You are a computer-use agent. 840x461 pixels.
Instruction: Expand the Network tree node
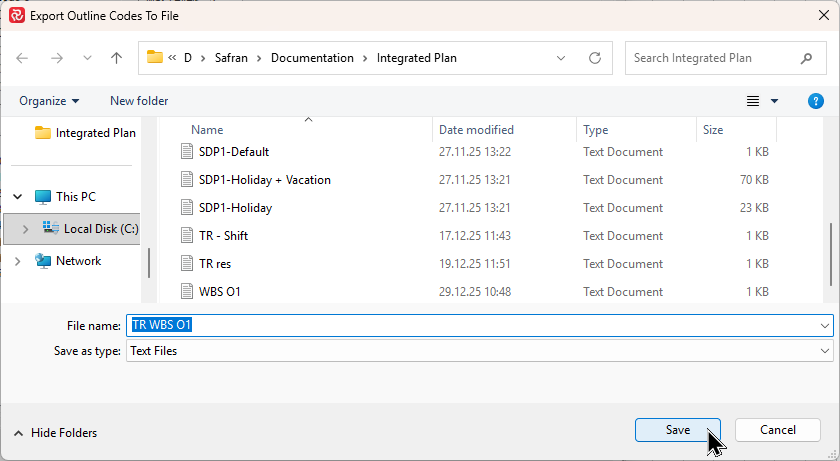click(x=17, y=261)
